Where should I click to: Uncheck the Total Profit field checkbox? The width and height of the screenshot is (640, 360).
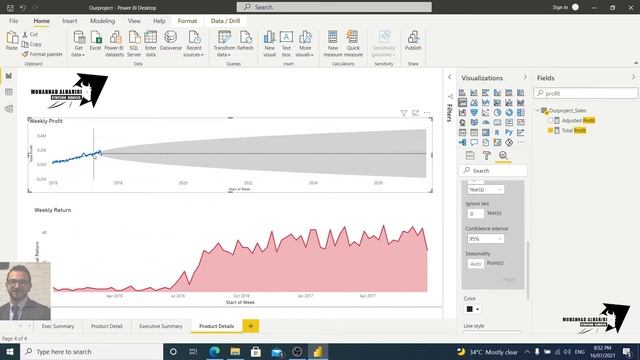(x=550, y=130)
